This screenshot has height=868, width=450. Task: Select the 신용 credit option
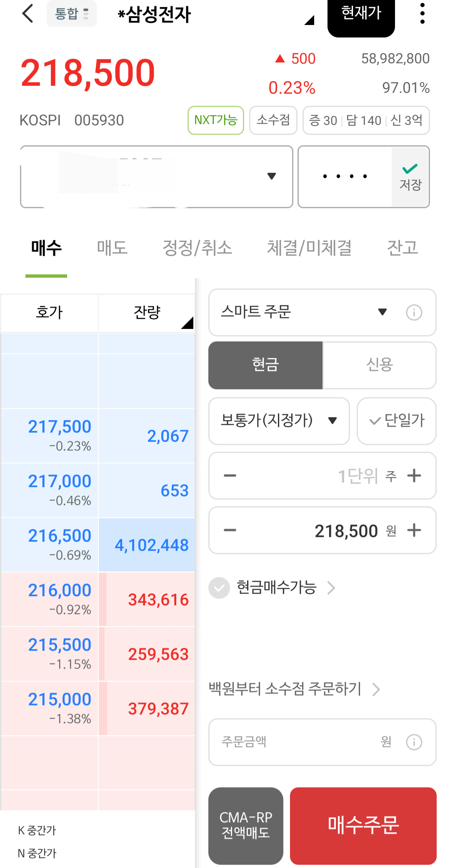pos(380,365)
